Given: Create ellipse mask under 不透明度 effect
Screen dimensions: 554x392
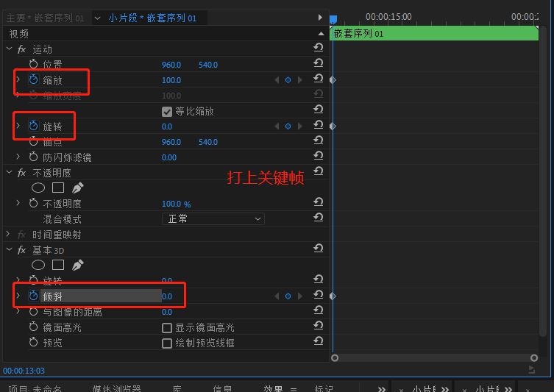Looking at the screenshot, I should pos(38,188).
